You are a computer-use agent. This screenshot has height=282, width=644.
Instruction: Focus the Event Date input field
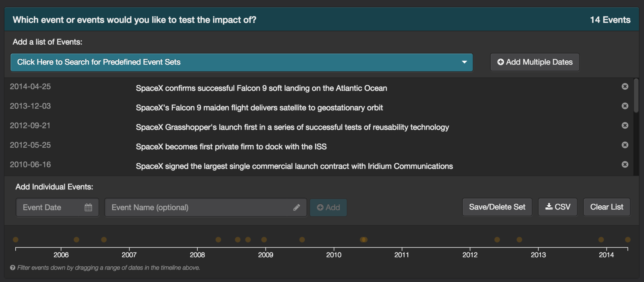(57, 208)
